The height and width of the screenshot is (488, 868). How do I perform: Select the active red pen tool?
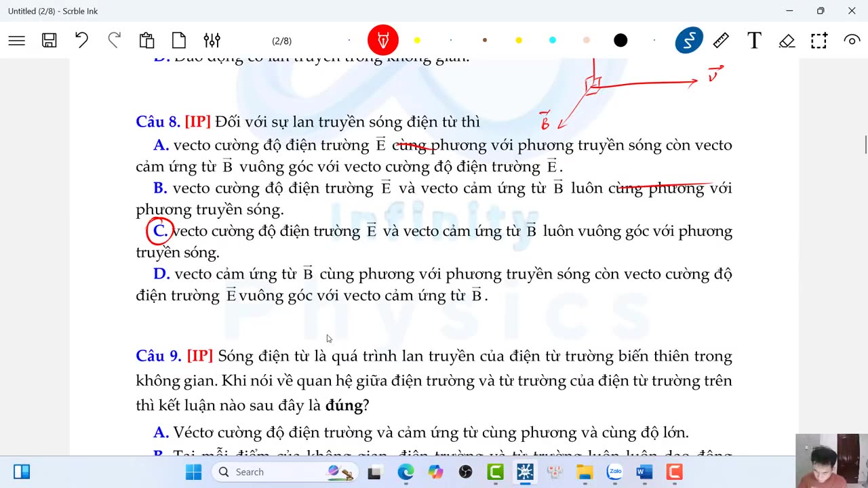383,41
